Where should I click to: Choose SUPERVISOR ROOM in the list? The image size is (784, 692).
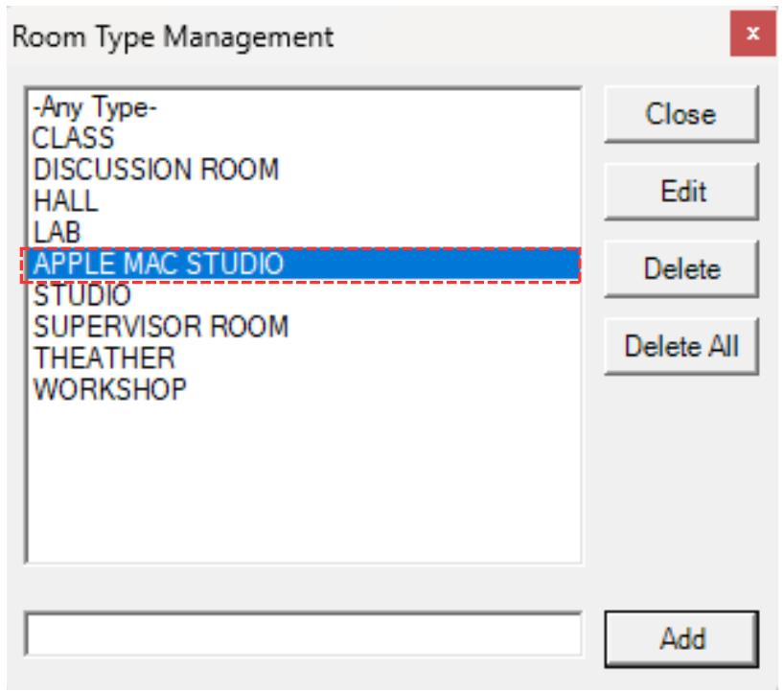coord(161,327)
